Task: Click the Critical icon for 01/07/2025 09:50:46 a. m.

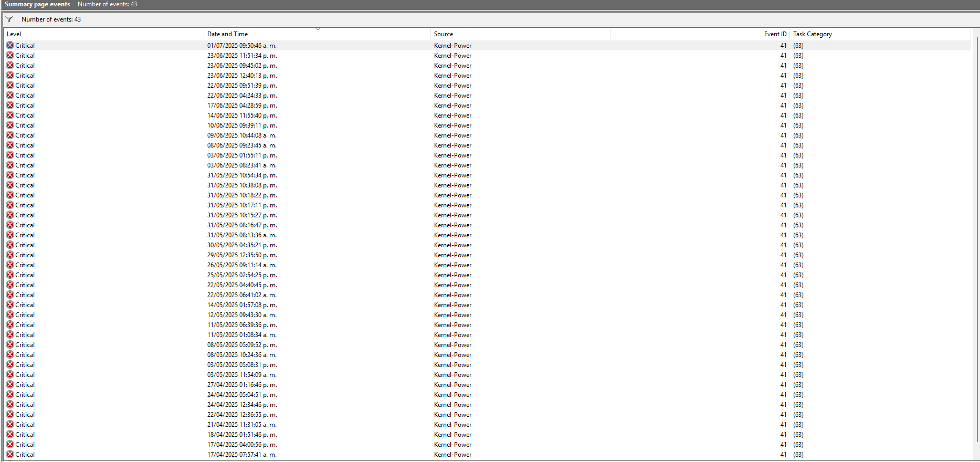Action: (10, 46)
